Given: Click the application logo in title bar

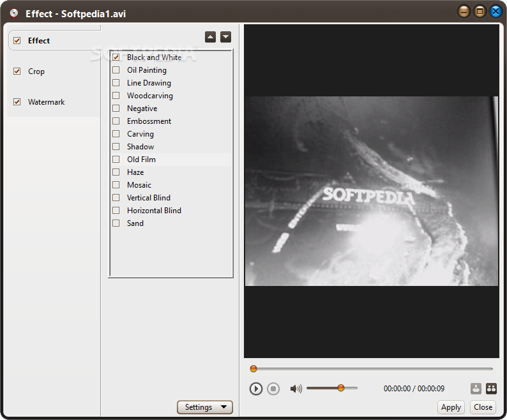Looking at the screenshot, I should pos(14,13).
